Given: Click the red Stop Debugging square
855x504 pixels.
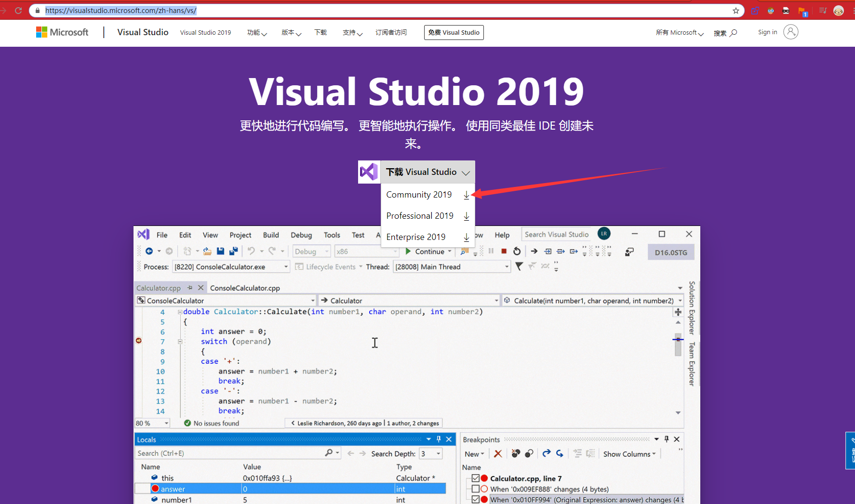Looking at the screenshot, I should pyautogui.click(x=504, y=251).
